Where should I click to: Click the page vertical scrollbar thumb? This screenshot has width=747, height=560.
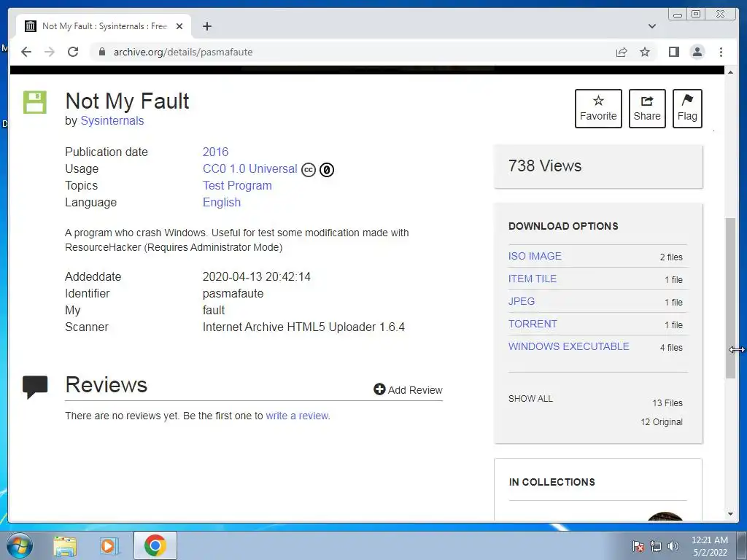[x=730, y=298]
